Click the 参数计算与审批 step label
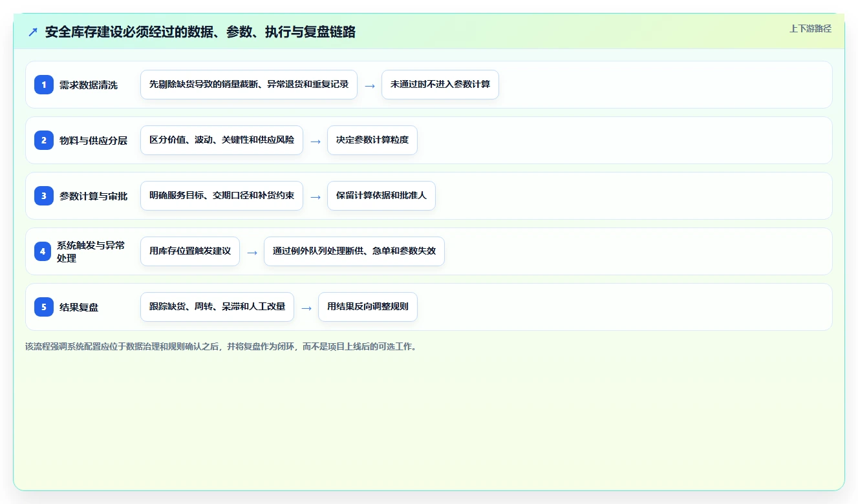The image size is (858, 504). tap(93, 196)
